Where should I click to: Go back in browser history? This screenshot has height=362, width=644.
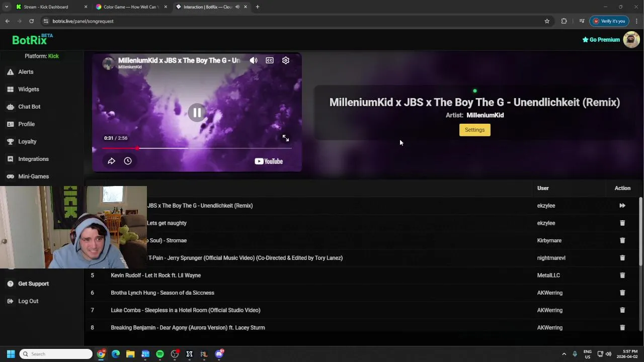[7, 21]
